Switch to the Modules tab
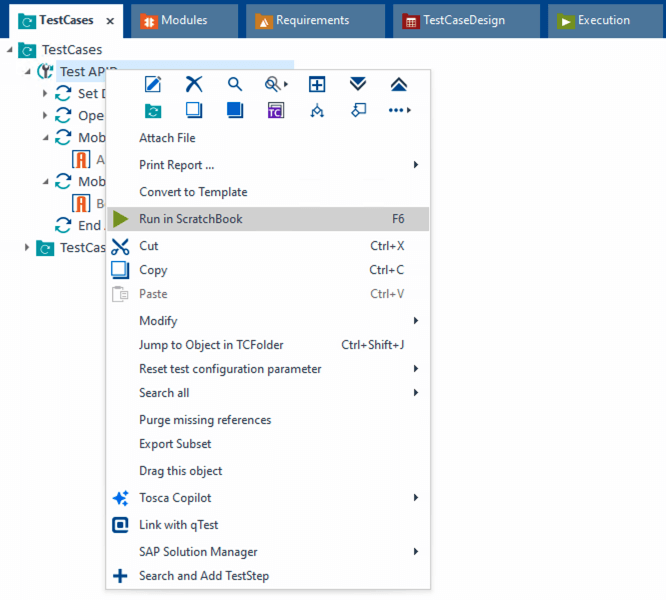This screenshot has width=666, height=600. 184,21
